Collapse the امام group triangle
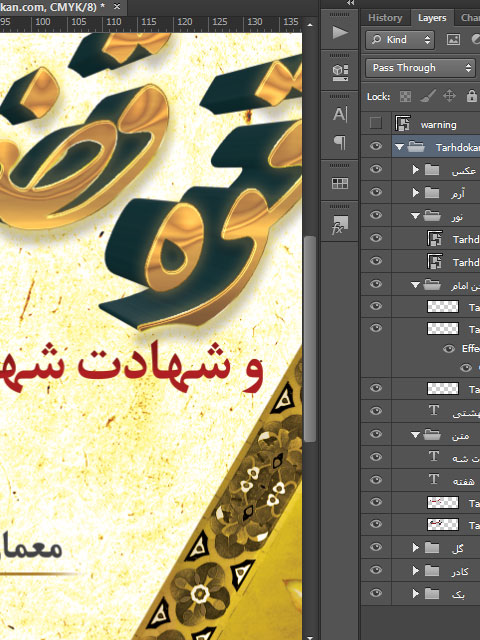This screenshot has width=480, height=640. (x=416, y=285)
